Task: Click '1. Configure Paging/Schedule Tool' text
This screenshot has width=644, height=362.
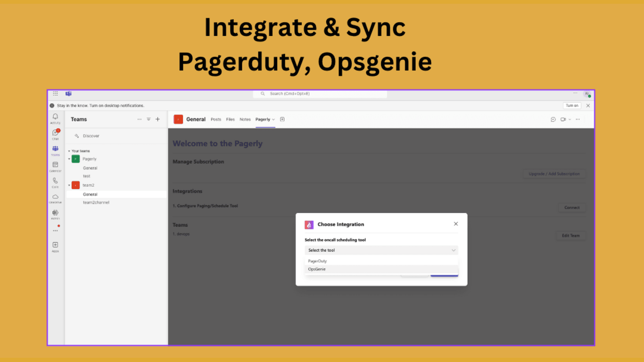Action: point(205,206)
